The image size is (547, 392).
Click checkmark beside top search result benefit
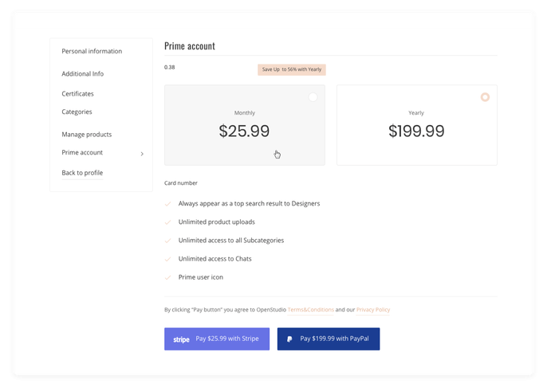tap(167, 204)
